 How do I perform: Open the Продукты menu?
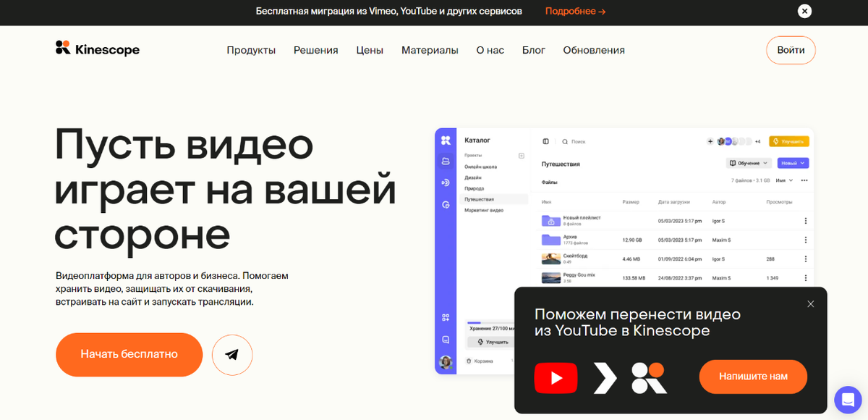coord(251,50)
